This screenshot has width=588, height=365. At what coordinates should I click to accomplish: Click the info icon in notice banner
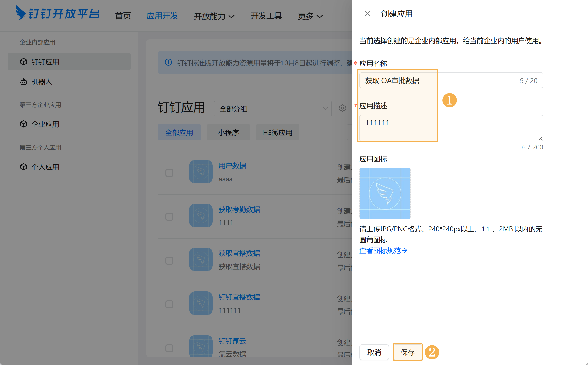[168, 62]
